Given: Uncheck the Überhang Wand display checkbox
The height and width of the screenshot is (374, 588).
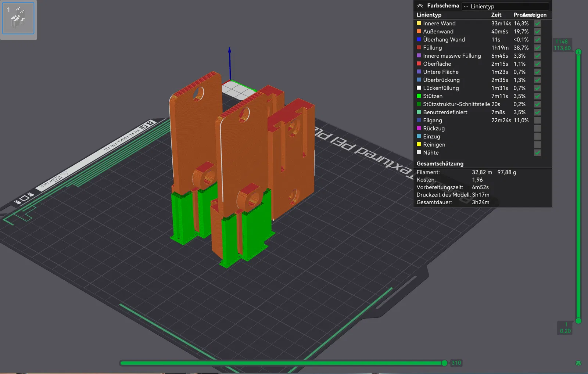Looking at the screenshot, I should click(x=537, y=40).
